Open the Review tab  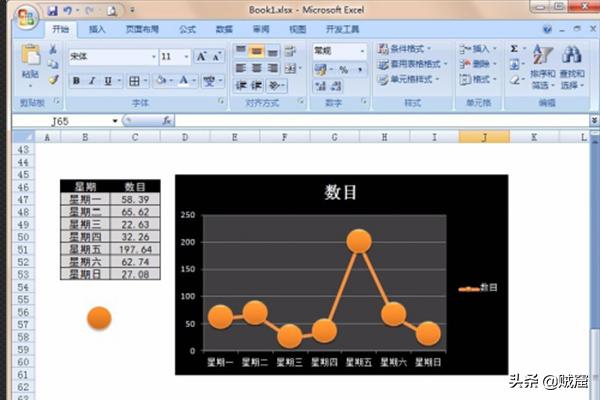(x=261, y=29)
